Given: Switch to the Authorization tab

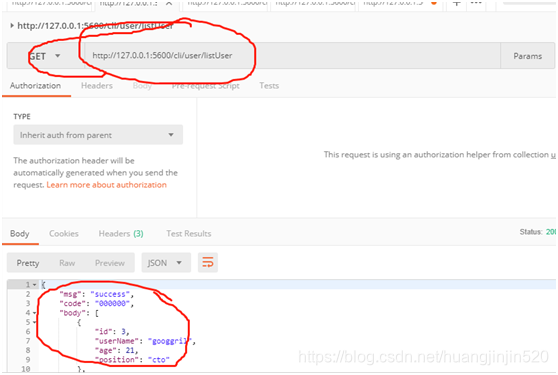Looking at the screenshot, I should 35,86.
